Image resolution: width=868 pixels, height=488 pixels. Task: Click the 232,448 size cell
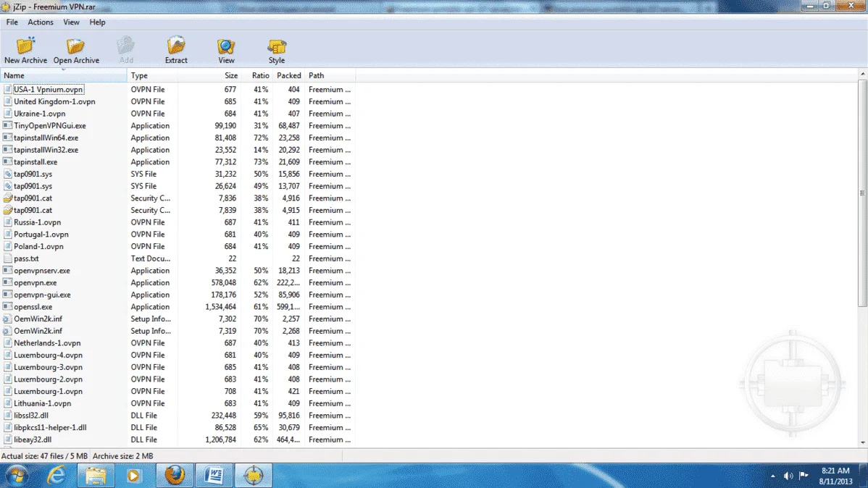click(x=223, y=415)
